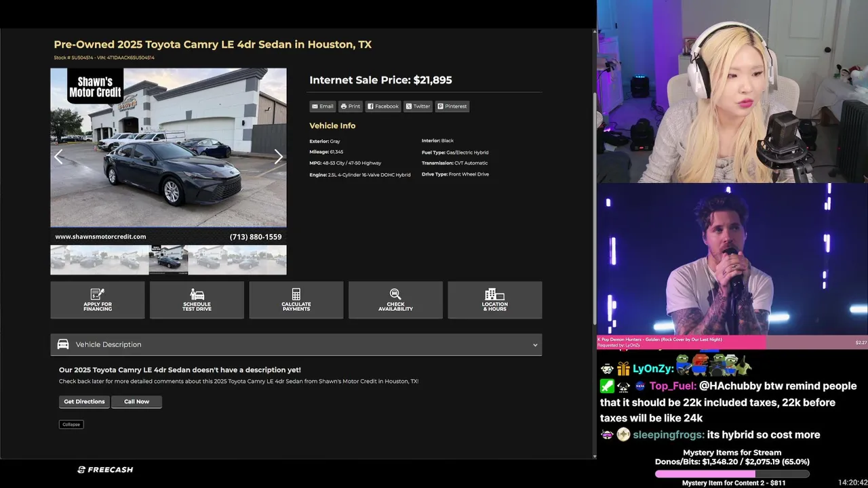Screen dimensions: 868x488
Task: Share the listing on Twitter
Action: point(418,106)
